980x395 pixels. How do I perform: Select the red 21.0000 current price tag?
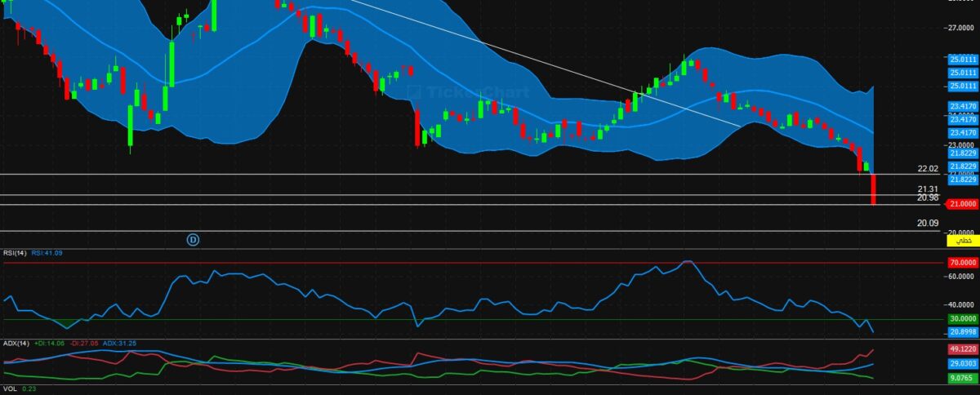coord(962,204)
